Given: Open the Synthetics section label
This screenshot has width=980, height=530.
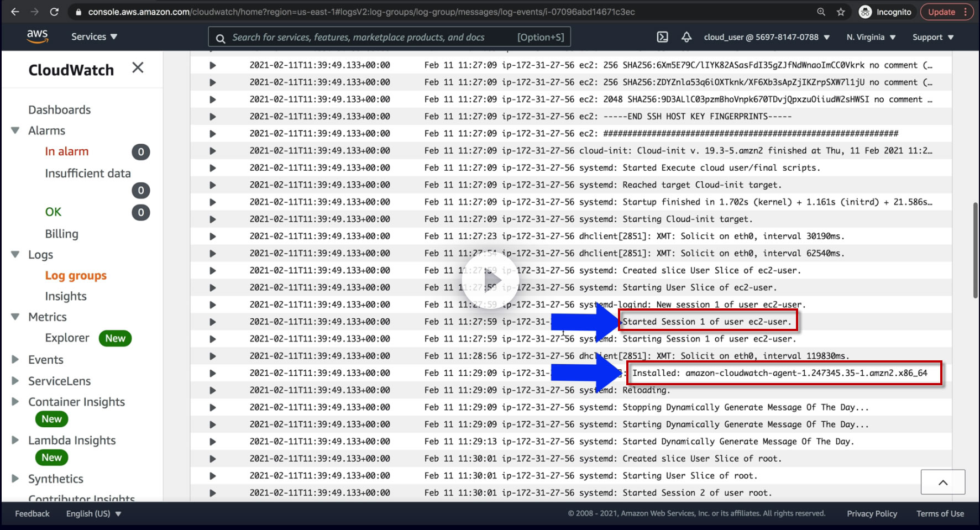Looking at the screenshot, I should click(x=56, y=479).
